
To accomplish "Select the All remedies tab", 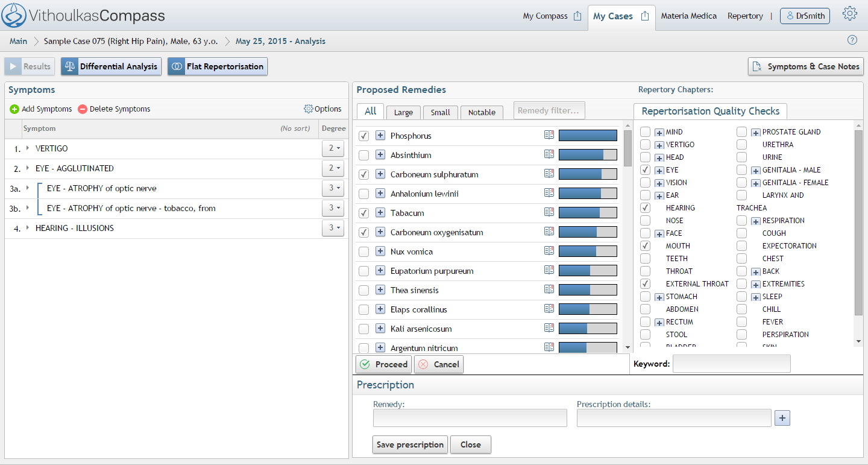I will point(370,111).
